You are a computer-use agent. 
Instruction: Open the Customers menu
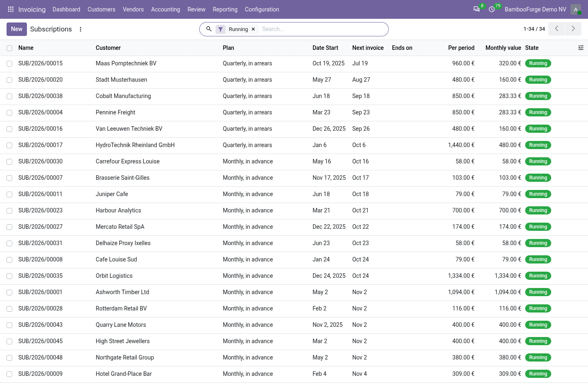[x=101, y=9]
